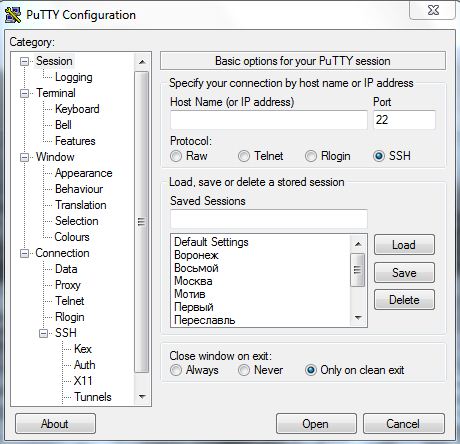Click the category tree scroll up arrow
Image resolution: width=460 pixels, height=444 pixels.
[x=142, y=62]
